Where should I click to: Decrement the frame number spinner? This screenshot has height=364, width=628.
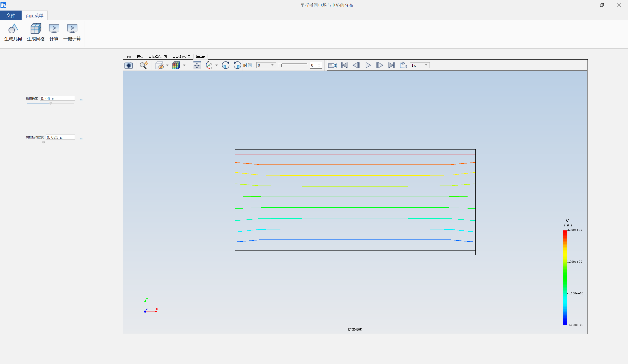coord(319,67)
